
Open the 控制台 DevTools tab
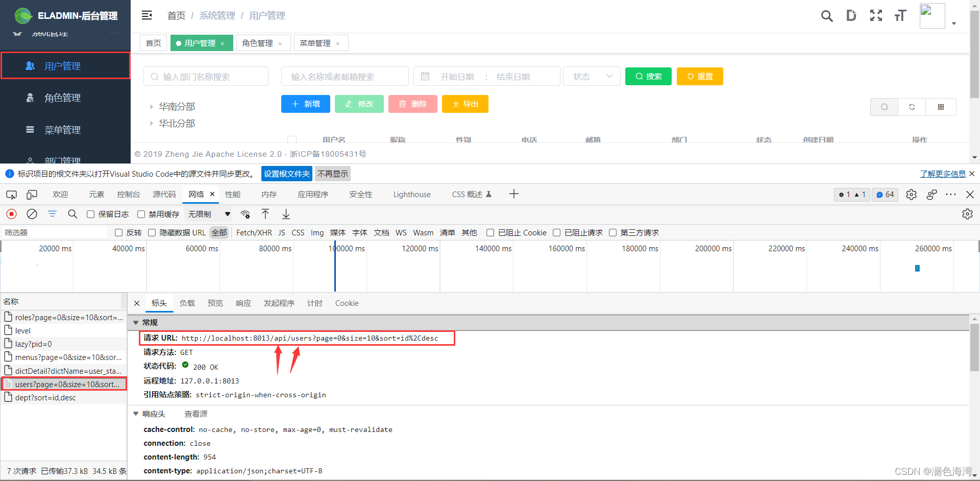coord(128,195)
